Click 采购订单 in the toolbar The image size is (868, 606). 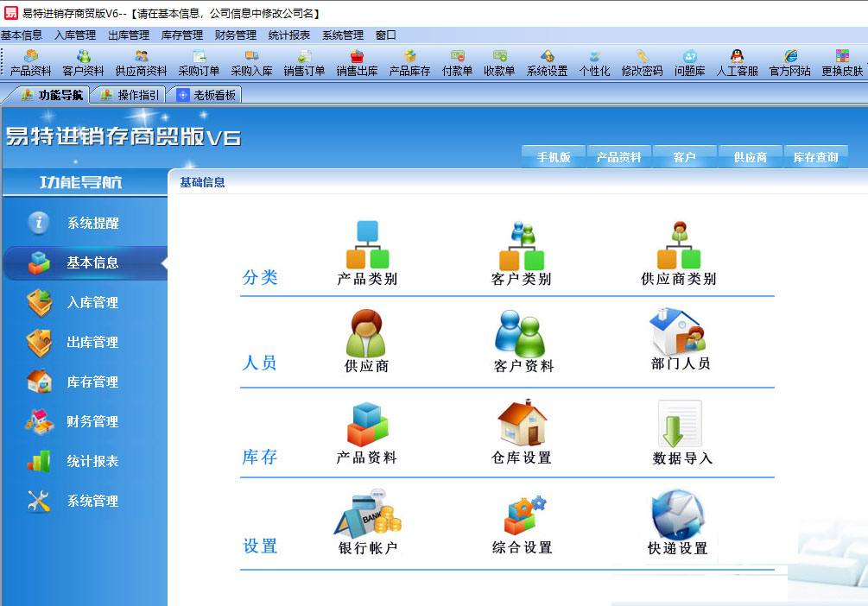point(199,63)
